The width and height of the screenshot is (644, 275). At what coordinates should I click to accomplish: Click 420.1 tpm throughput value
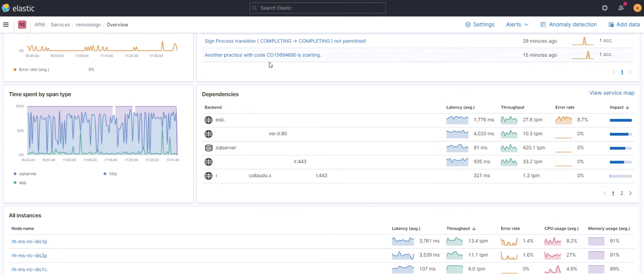tap(534, 148)
